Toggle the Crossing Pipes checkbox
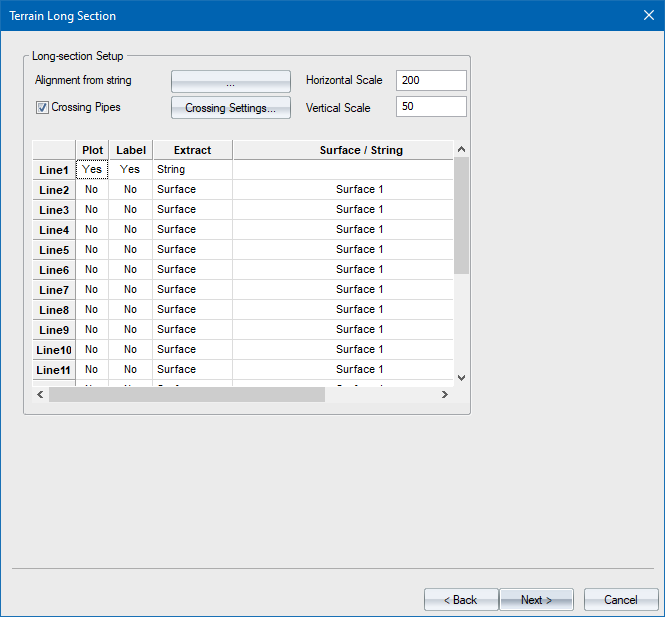The width and height of the screenshot is (665, 617). click(x=43, y=107)
